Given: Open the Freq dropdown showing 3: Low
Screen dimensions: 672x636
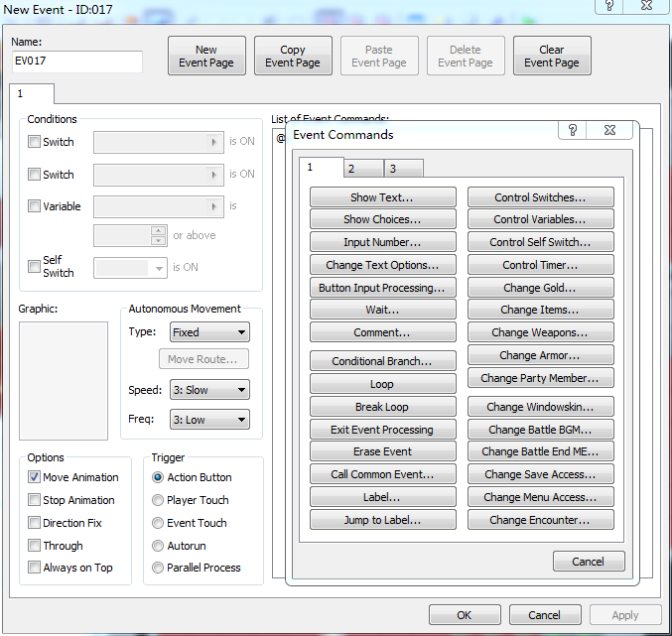Looking at the screenshot, I should (209, 420).
